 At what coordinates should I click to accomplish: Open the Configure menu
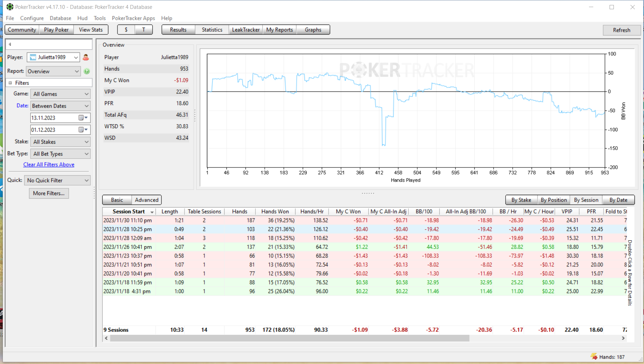(x=32, y=18)
